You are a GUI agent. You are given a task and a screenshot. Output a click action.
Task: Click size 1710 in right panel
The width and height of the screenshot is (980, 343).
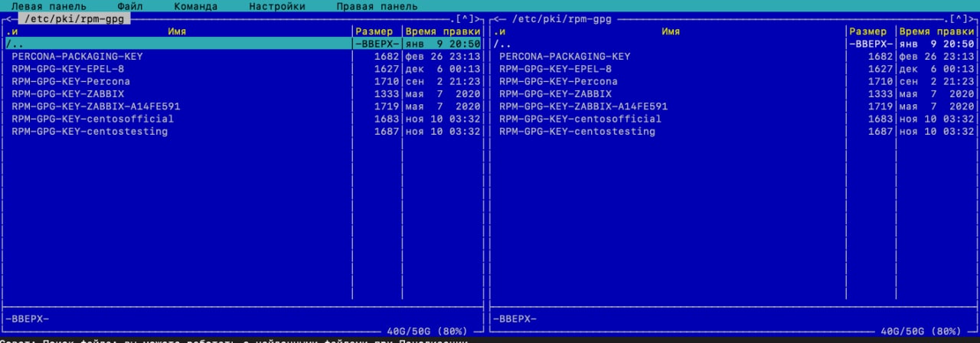pos(880,81)
